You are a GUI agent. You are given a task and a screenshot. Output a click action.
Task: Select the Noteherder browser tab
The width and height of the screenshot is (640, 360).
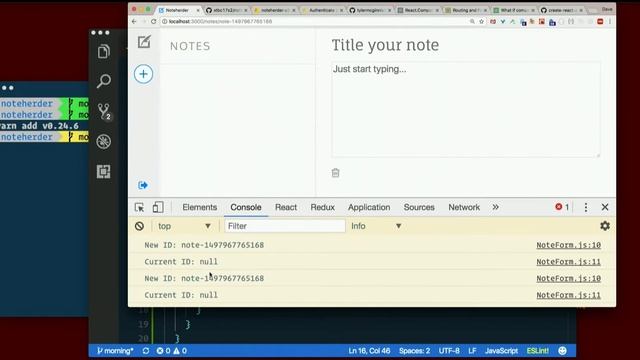(178, 10)
